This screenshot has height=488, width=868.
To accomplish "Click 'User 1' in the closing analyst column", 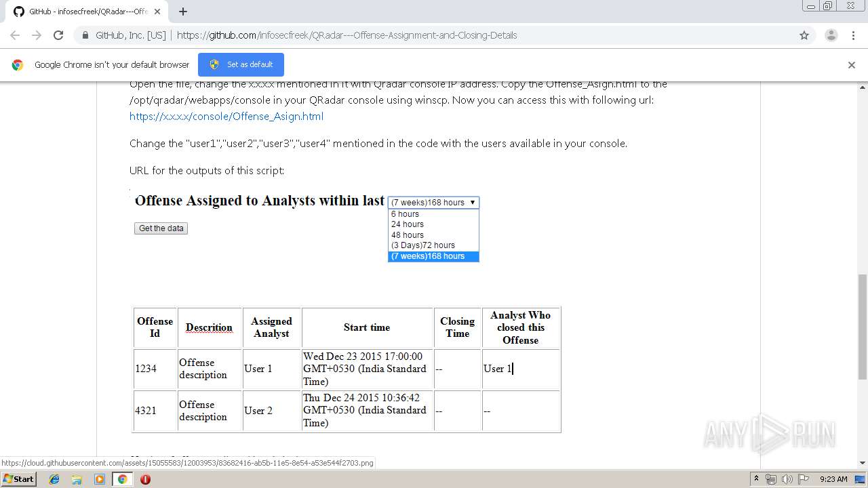I will coord(521,369).
